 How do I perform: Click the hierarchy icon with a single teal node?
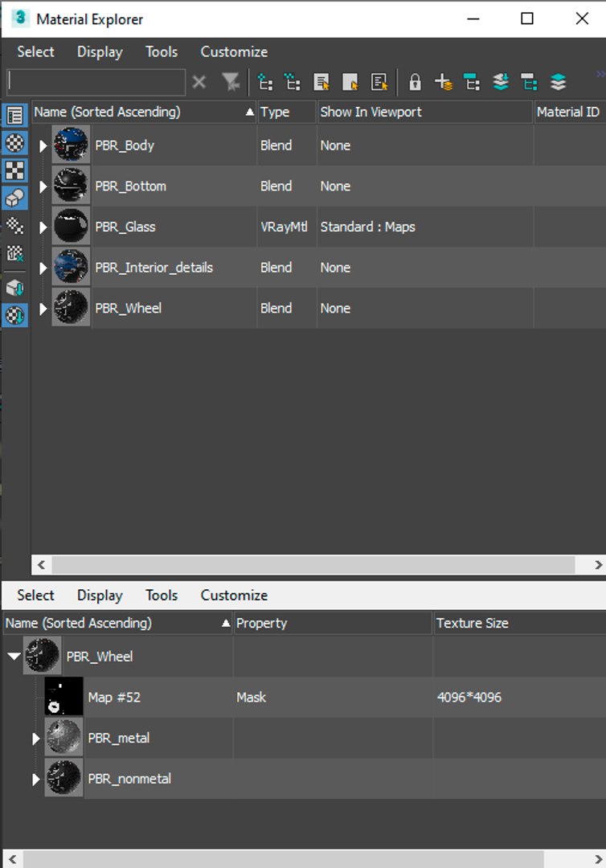pos(265,83)
